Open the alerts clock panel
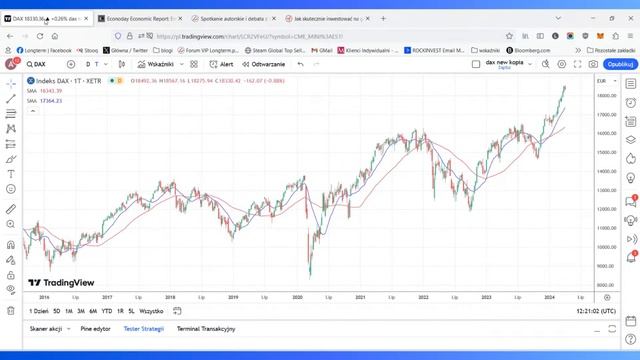The width and height of the screenshot is (640, 360). click(x=631, y=102)
